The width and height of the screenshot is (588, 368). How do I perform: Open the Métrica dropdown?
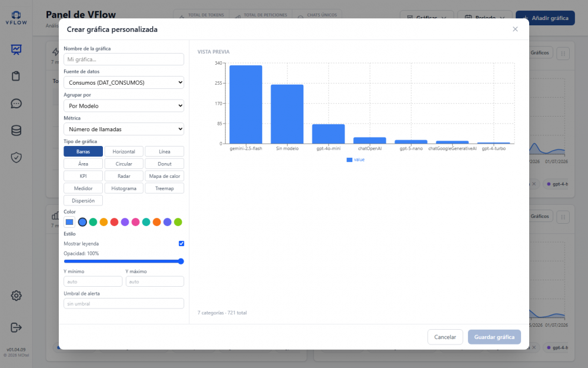point(123,129)
